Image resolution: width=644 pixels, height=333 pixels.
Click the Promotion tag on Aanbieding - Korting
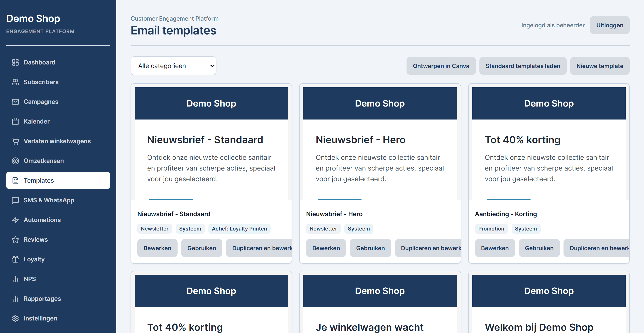(491, 229)
